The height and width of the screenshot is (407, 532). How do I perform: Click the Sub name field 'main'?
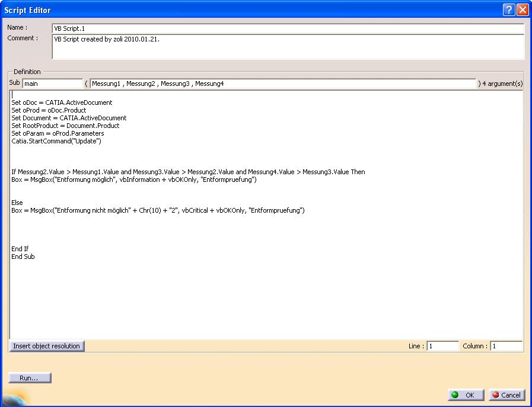coord(53,84)
